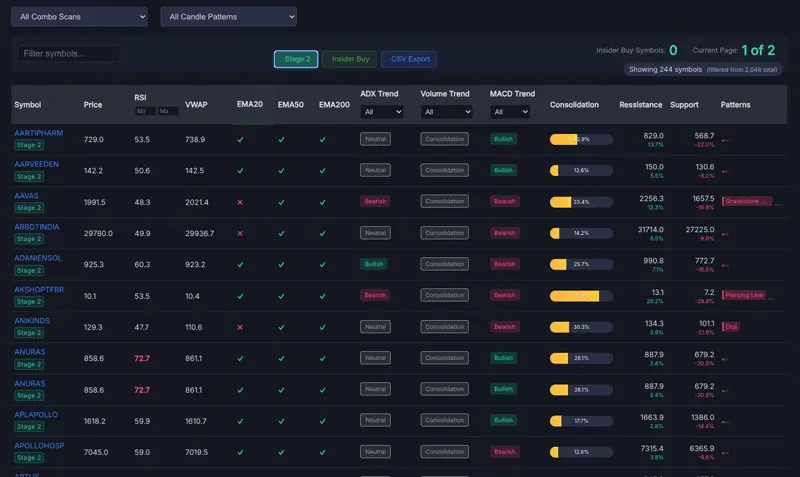Open the AARTIPHARM symbol link
Screen dimensions: 800x477
pos(39,133)
